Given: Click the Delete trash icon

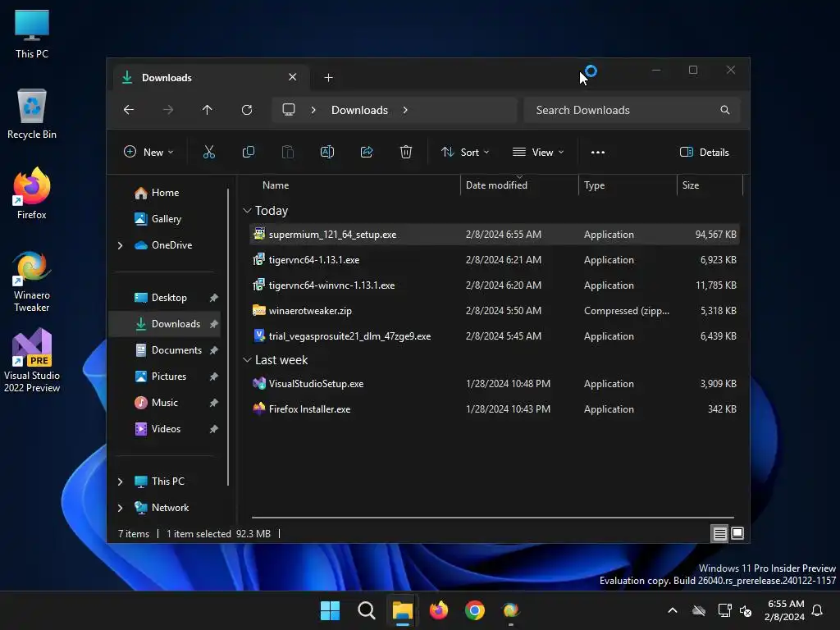Looking at the screenshot, I should 406,152.
